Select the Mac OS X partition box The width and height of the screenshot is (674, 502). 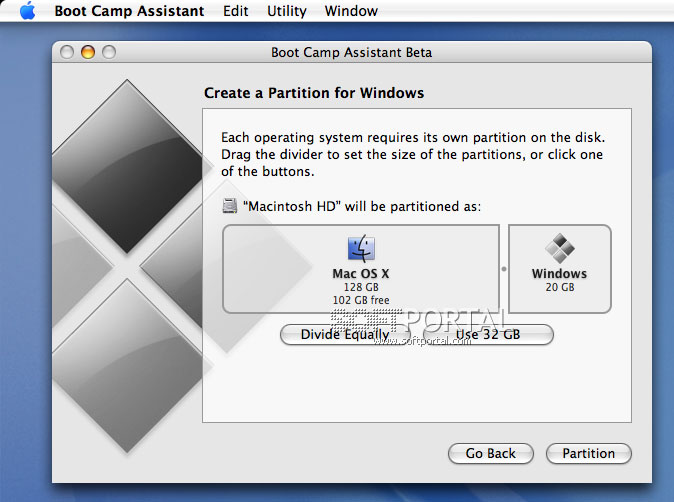(361, 269)
